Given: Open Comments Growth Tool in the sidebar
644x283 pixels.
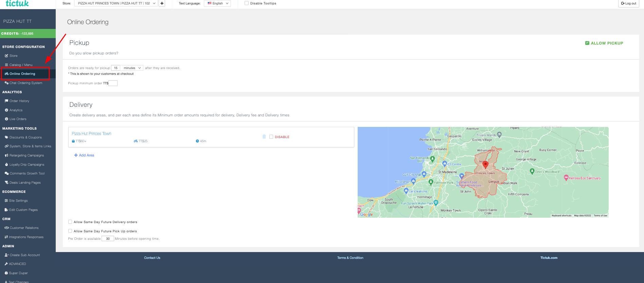Looking at the screenshot, I should click(27, 173).
